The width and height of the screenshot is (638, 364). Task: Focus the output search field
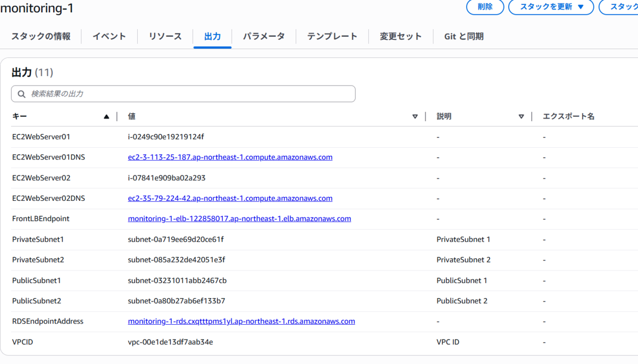tap(183, 94)
